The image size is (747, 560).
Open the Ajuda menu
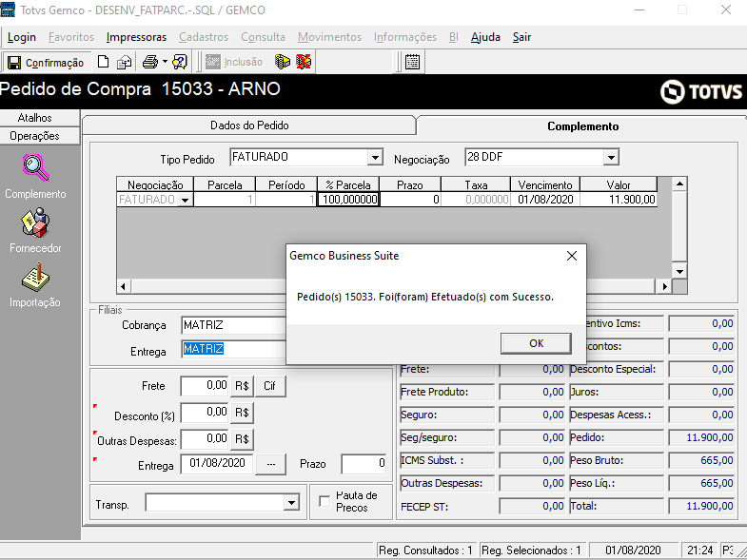[485, 37]
